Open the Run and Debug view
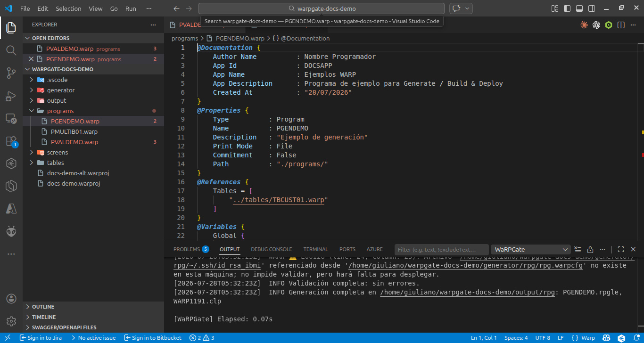The height and width of the screenshot is (343, 644). pos(11,96)
